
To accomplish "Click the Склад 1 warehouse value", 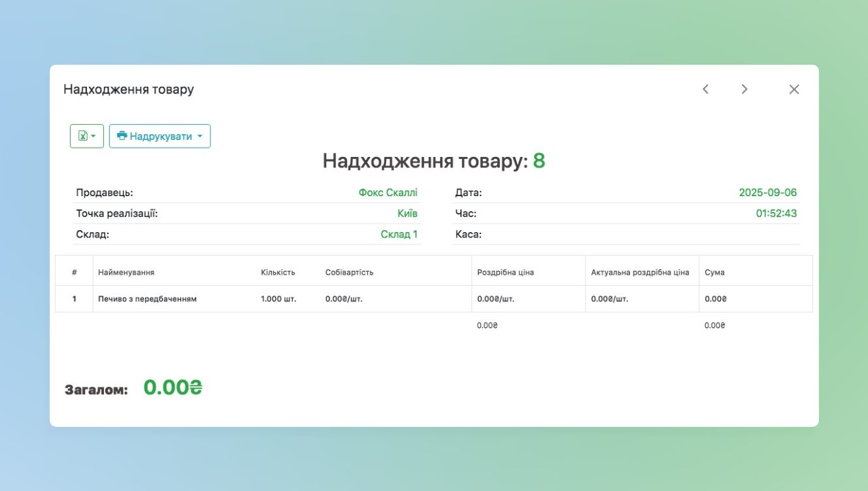I will [x=399, y=235].
